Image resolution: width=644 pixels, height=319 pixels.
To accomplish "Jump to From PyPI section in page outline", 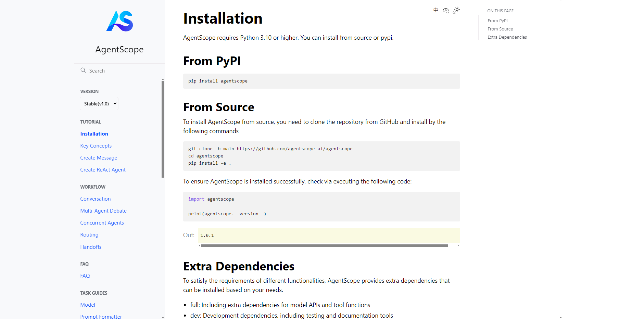I will pos(497,21).
